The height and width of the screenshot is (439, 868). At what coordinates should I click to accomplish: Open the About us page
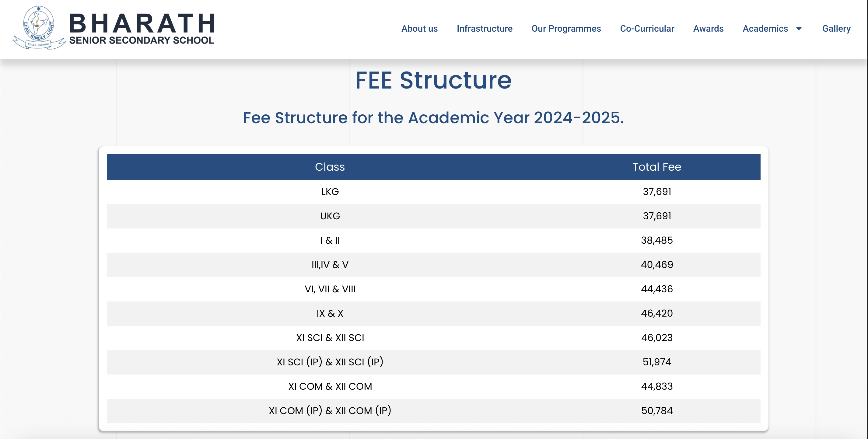(419, 29)
